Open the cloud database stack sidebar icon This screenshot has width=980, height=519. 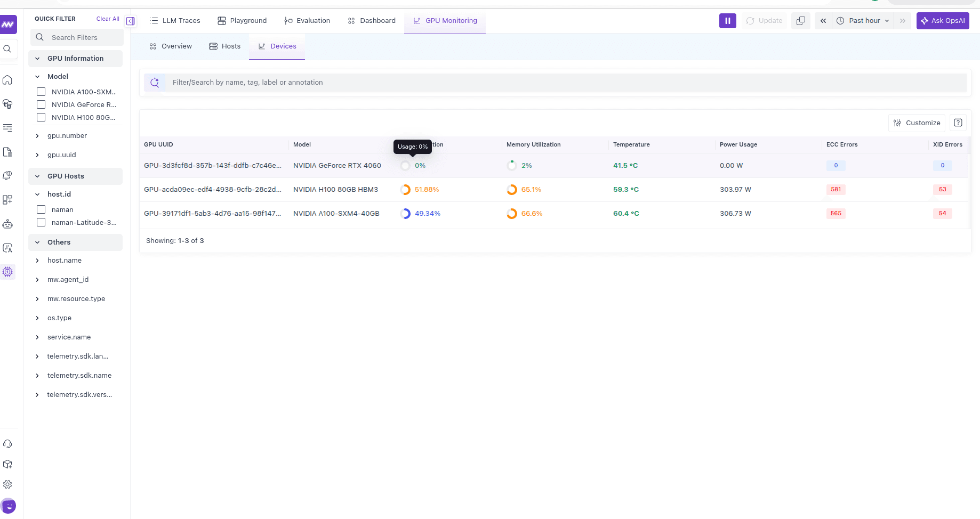tap(7, 104)
